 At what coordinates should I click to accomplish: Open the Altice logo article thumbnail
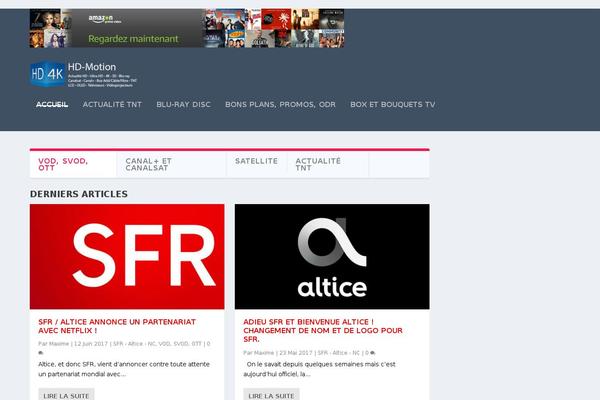click(x=332, y=256)
